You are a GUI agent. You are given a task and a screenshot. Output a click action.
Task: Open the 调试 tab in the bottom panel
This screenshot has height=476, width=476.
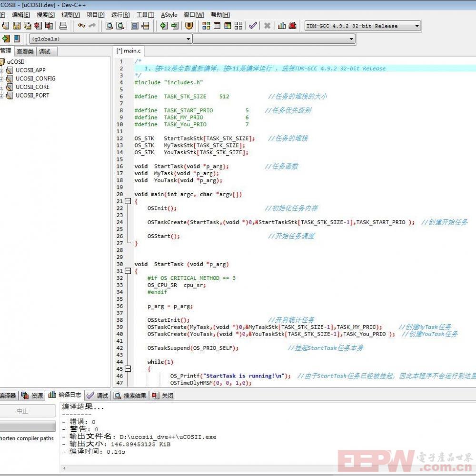pyautogui.click(x=98, y=396)
